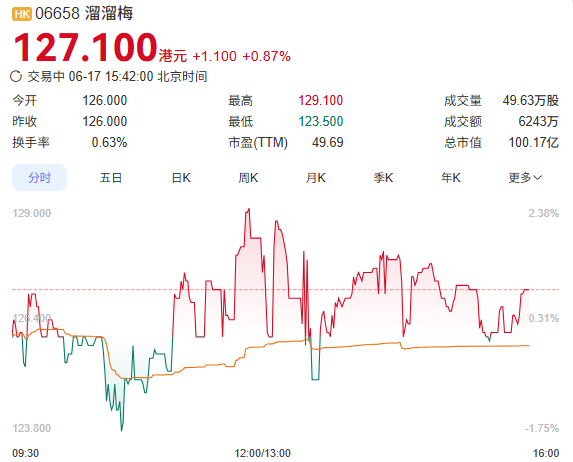This screenshot has width=573, height=462.
Task: Click the 最高 field label
Action: (240, 101)
